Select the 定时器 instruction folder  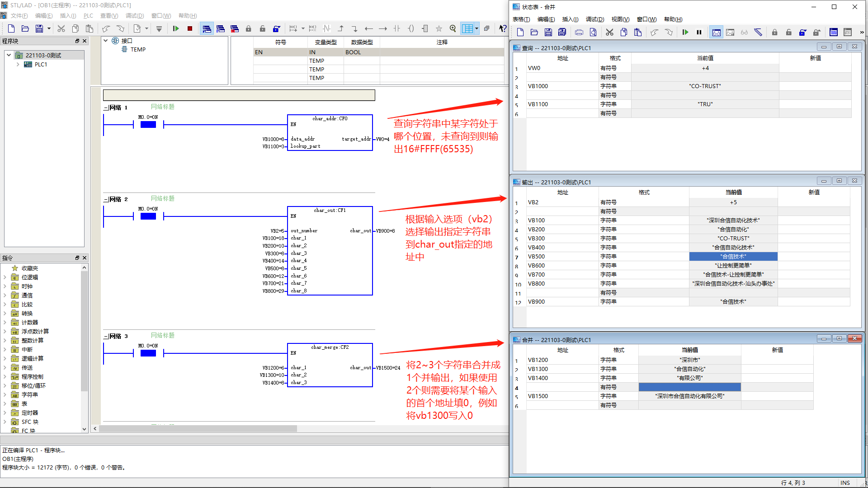click(x=30, y=413)
